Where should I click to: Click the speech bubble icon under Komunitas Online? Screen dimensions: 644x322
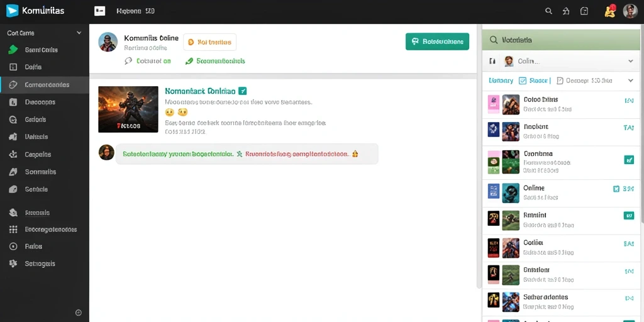pyautogui.click(x=128, y=61)
